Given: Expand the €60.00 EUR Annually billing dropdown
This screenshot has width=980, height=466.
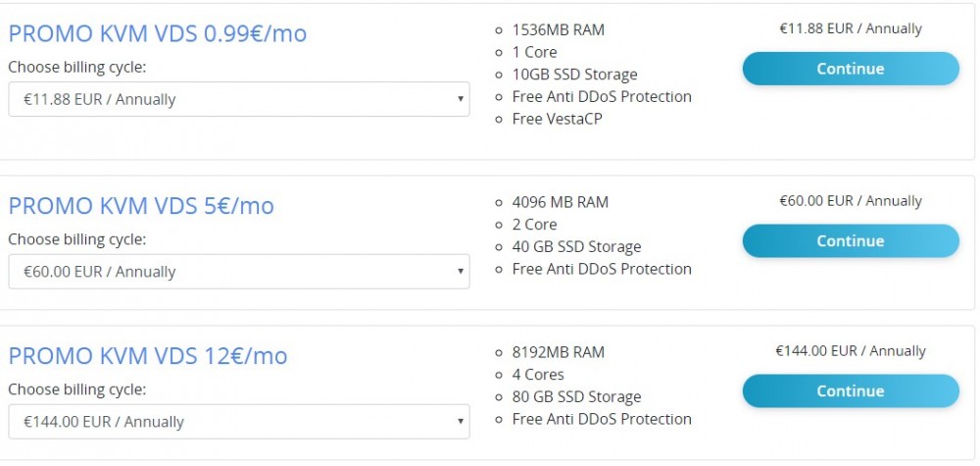Looking at the screenshot, I should (238, 272).
